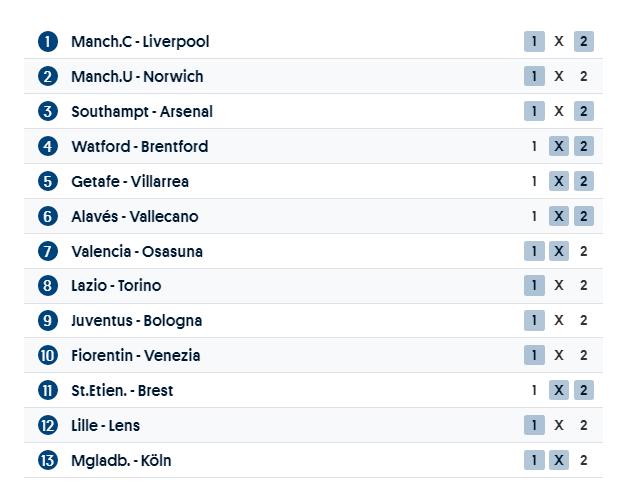The image size is (631, 484).
Task: Click number 13 badge beside Mgladb. - Köln
Action: [48, 461]
